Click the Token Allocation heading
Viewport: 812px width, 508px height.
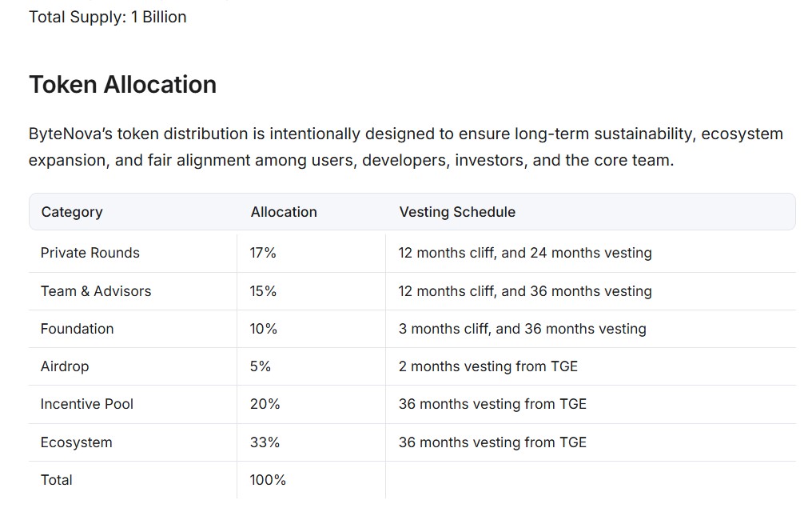[x=122, y=85]
